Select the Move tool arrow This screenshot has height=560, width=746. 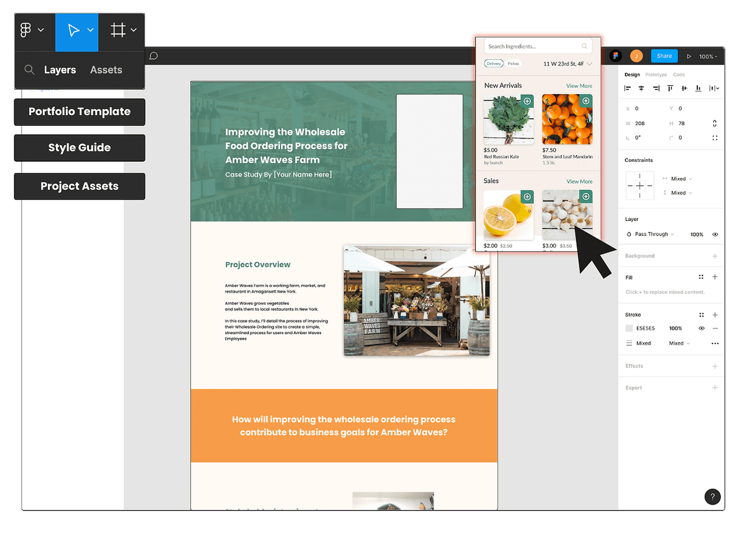coord(73,30)
